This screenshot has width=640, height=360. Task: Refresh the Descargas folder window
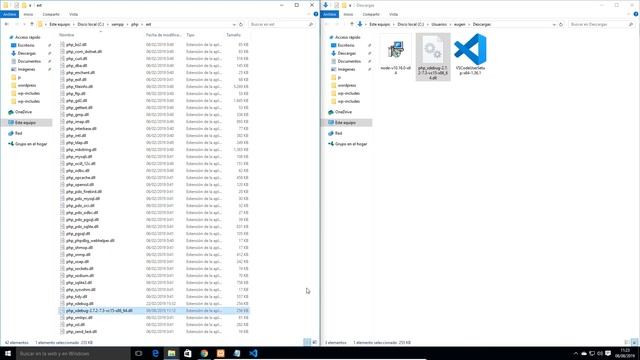pos(561,24)
